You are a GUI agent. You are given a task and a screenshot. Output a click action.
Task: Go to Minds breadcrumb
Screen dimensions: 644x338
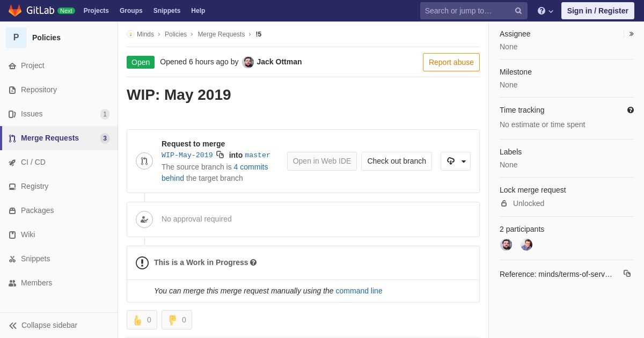point(145,34)
